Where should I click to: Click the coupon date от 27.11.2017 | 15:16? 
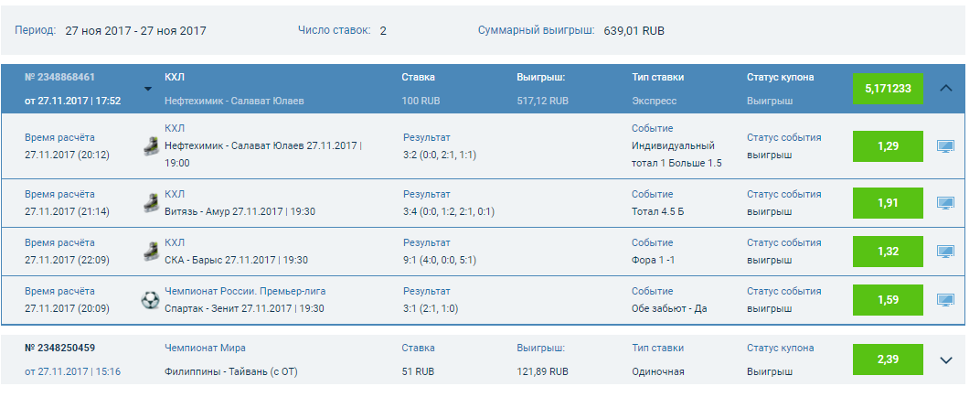(72, 371)
